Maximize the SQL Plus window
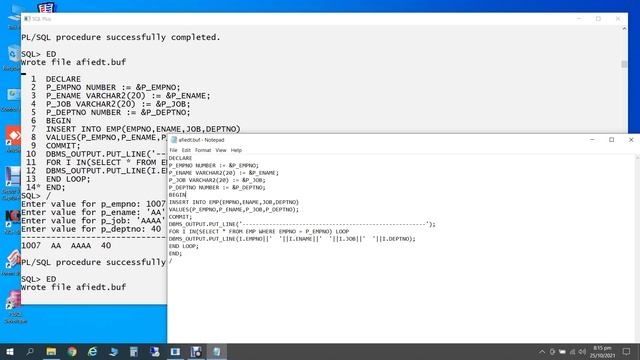The image size is (640, 360). click(x=598, y=19)
